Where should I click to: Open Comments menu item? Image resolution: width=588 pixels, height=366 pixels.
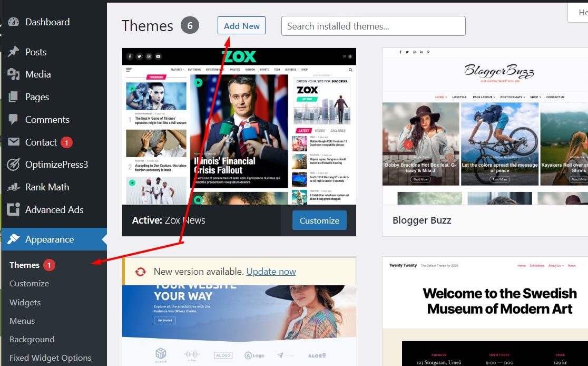pyautogui.click(x=47, y=119)
